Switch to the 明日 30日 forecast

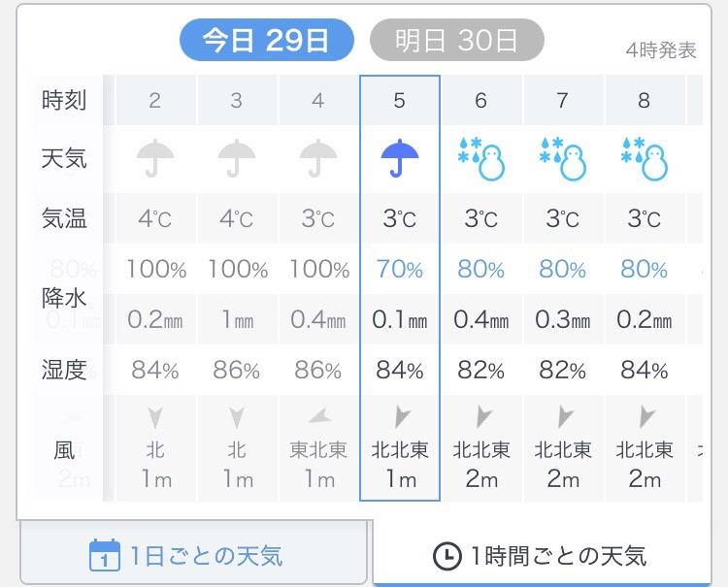(457, 40)
